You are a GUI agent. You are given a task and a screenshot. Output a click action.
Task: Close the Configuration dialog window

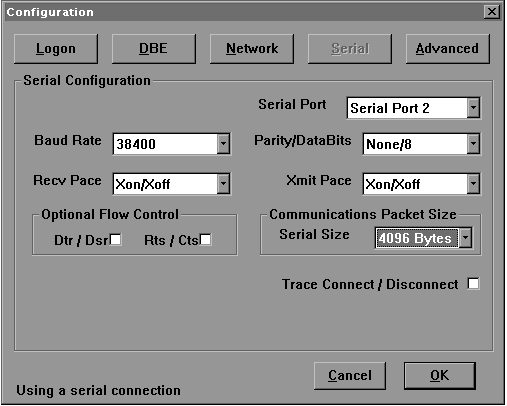(492, 12)
